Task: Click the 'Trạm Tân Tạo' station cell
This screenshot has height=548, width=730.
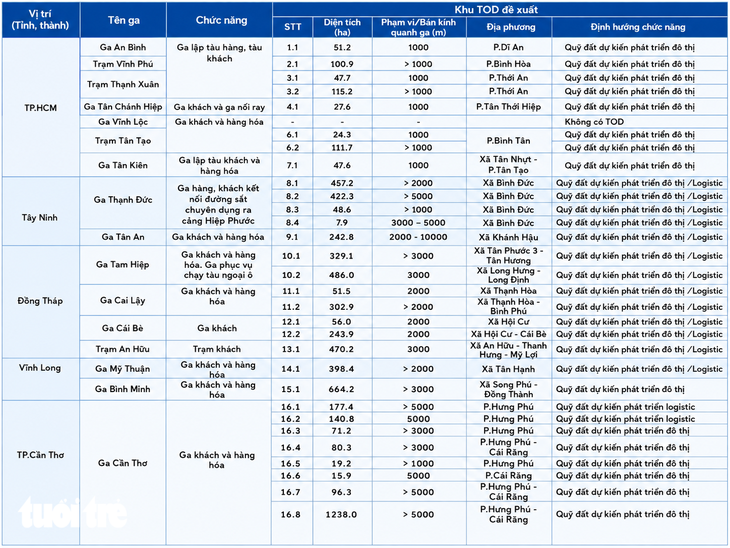Action: (123, 141)
